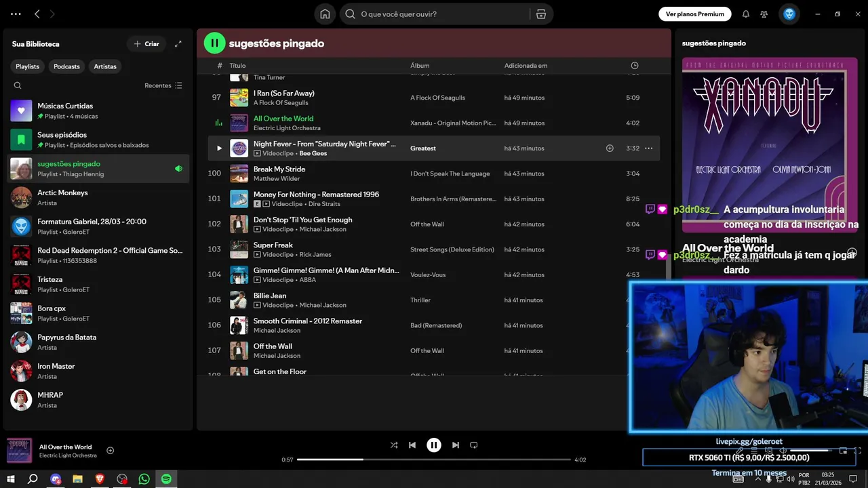Play Night Fever using row play arrow

click(219, 148)
